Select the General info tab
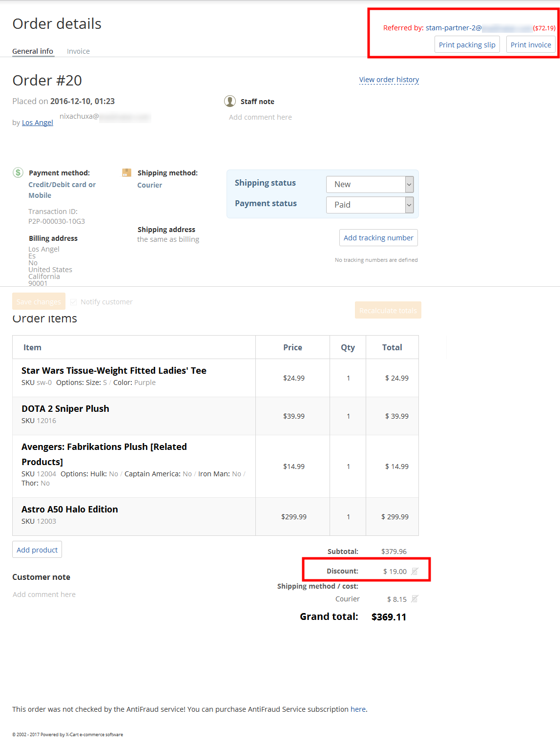 coord(33,51)
